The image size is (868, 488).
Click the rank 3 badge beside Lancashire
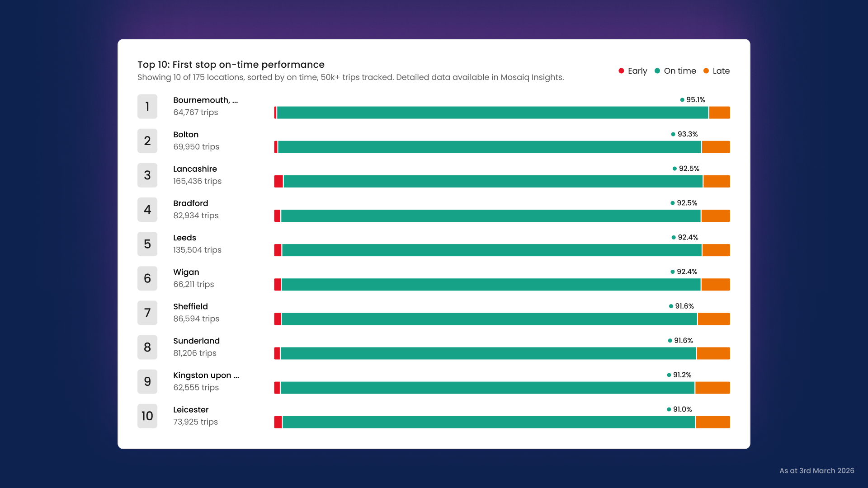147,175
